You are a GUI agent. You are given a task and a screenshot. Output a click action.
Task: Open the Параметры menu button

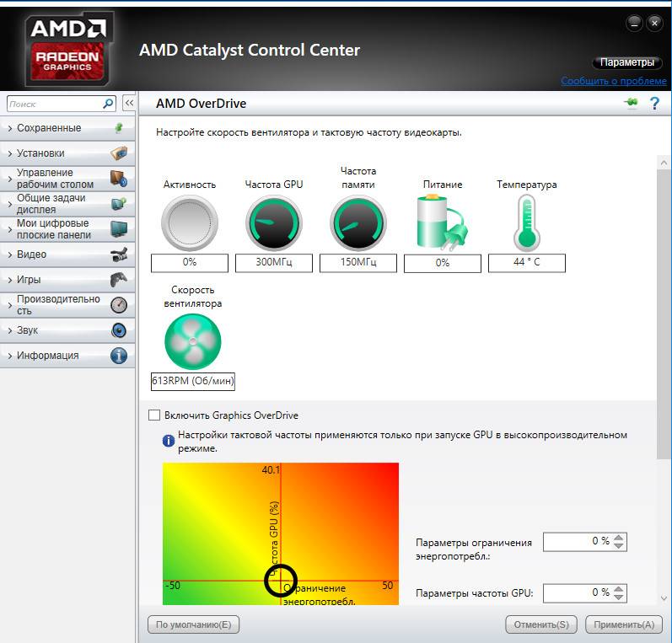tap(627, 62)
